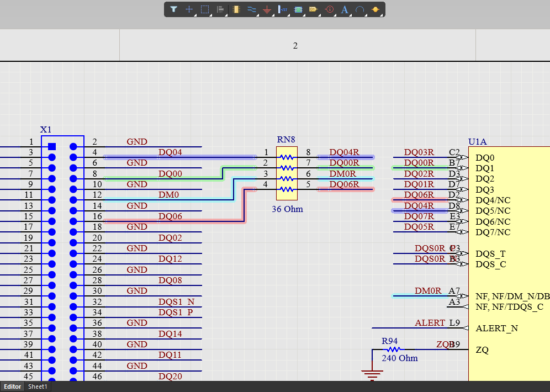Image resolution: width=550 pixels, height=392 pixels.
Task: Choose the arc drawing tool
Action: click(360, 9)
